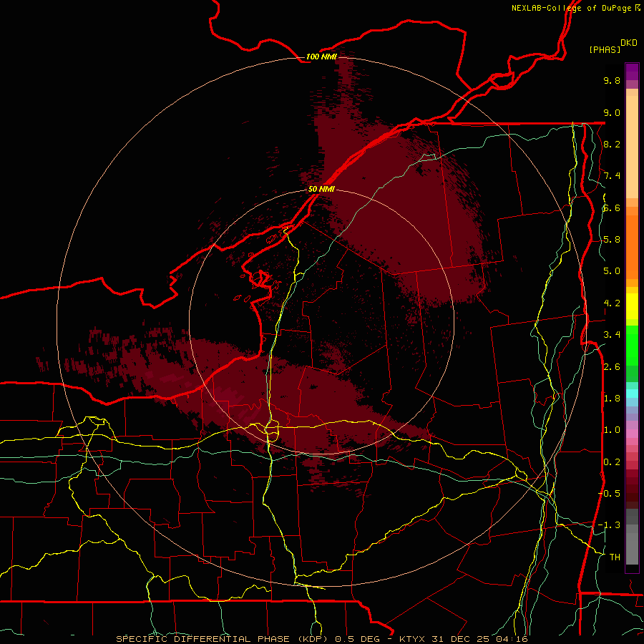This screenshot has height=644, width=644.
Task: Click the "7.4" color scale value
Action: [612, 176]
